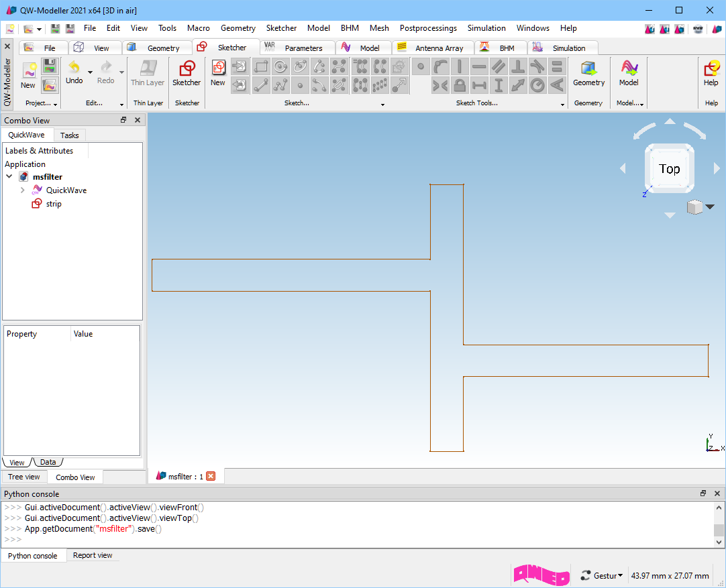Apply the perpendicular constraint tool

(518, 66)
